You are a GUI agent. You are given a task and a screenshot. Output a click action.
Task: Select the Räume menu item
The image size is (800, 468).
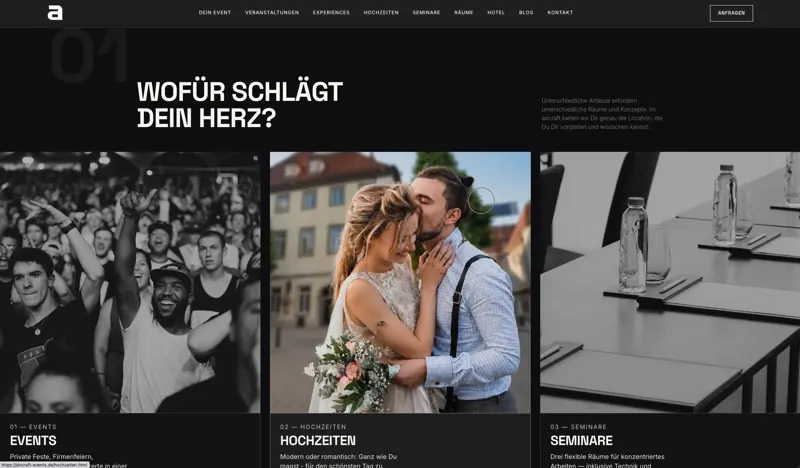[x=464, y=13]
